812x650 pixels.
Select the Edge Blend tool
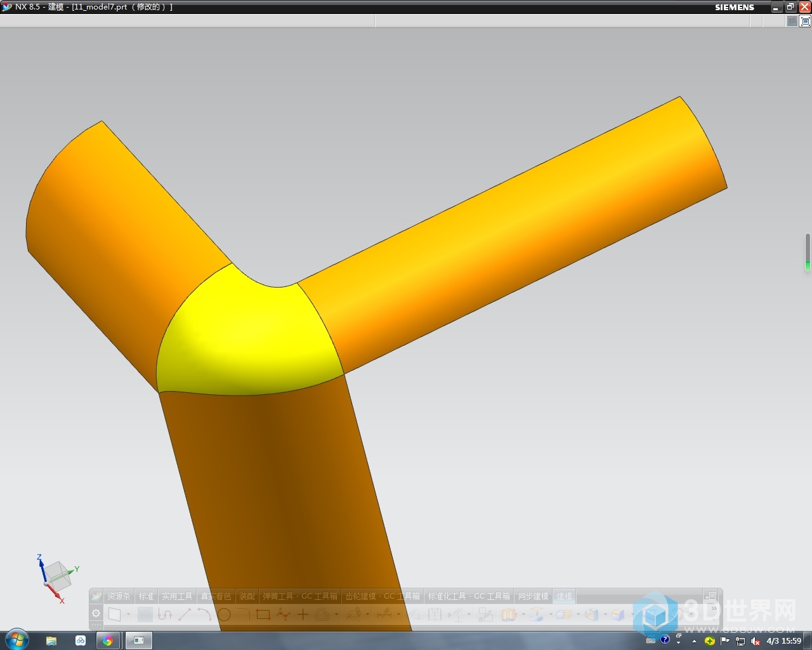(x=564, y=614)
